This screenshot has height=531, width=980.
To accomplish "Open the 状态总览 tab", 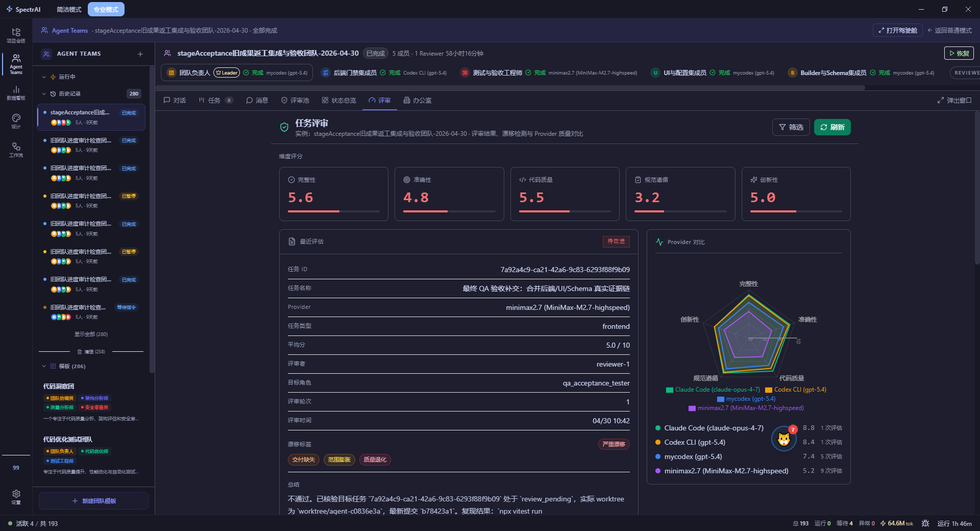I will [x=339, y=100].
